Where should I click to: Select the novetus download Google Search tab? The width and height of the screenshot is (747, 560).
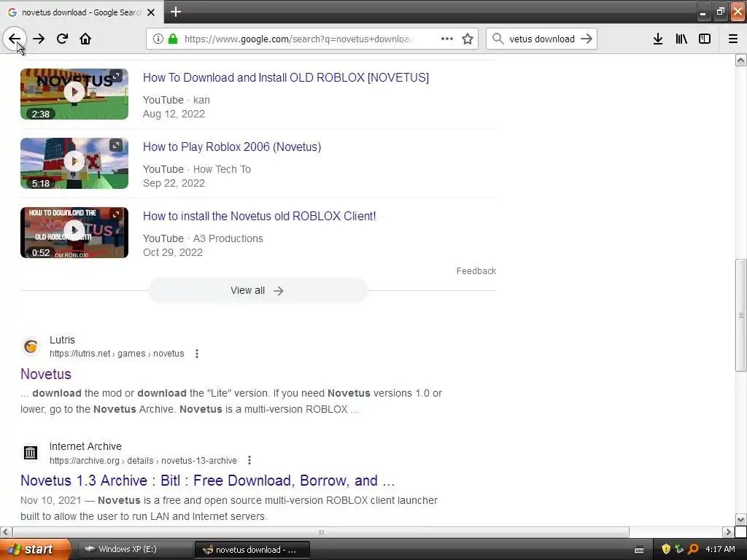point(82,12)
